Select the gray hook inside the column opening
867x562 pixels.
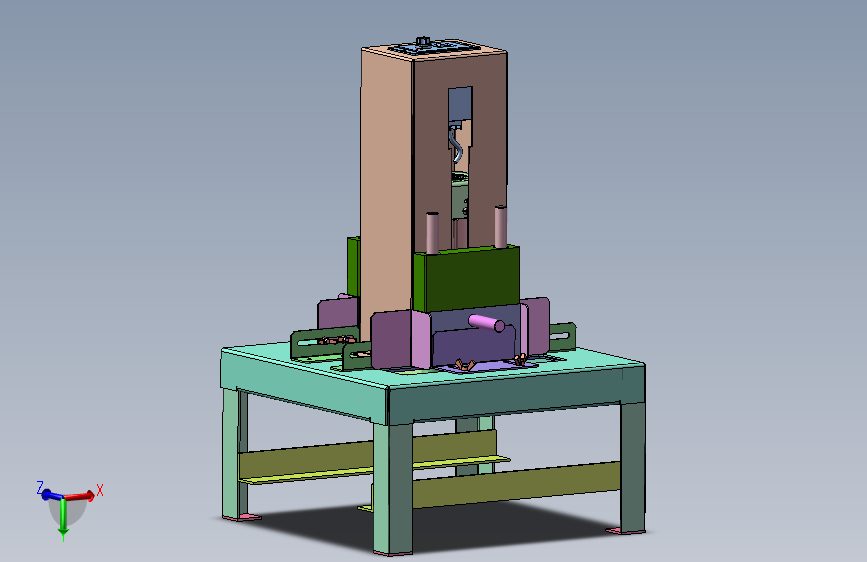pos(456,144)
